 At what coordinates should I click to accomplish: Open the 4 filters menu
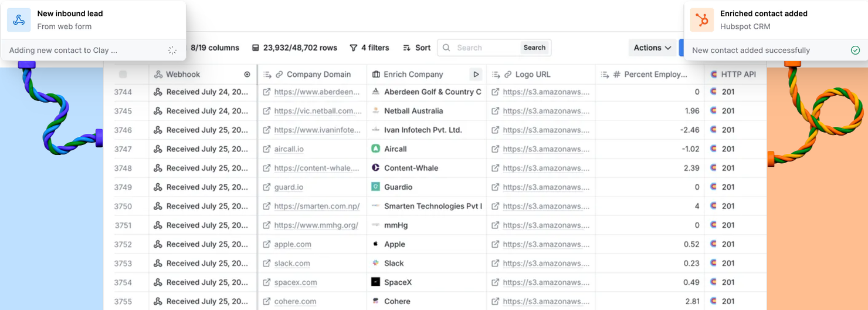tap(369, 48)
